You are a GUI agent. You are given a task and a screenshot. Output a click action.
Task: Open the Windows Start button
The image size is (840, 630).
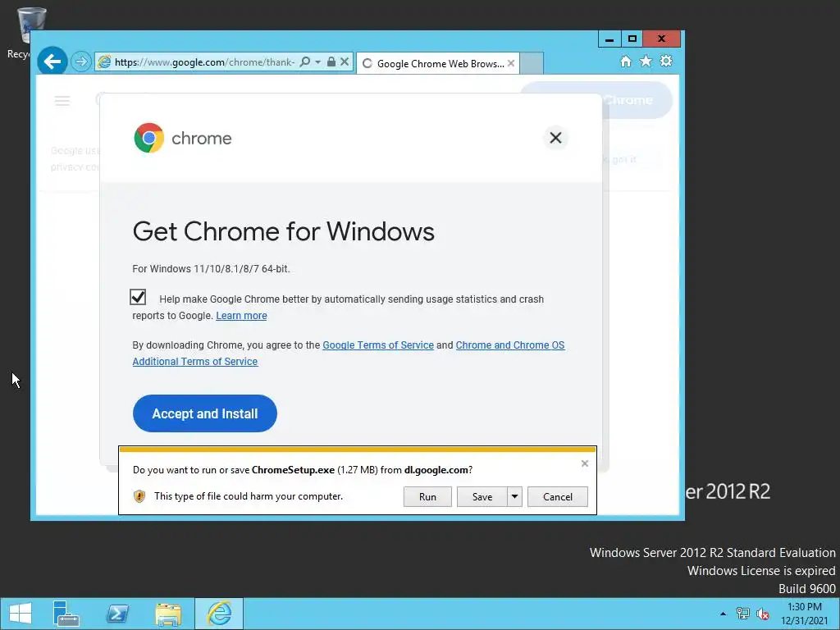coord(21,614)
